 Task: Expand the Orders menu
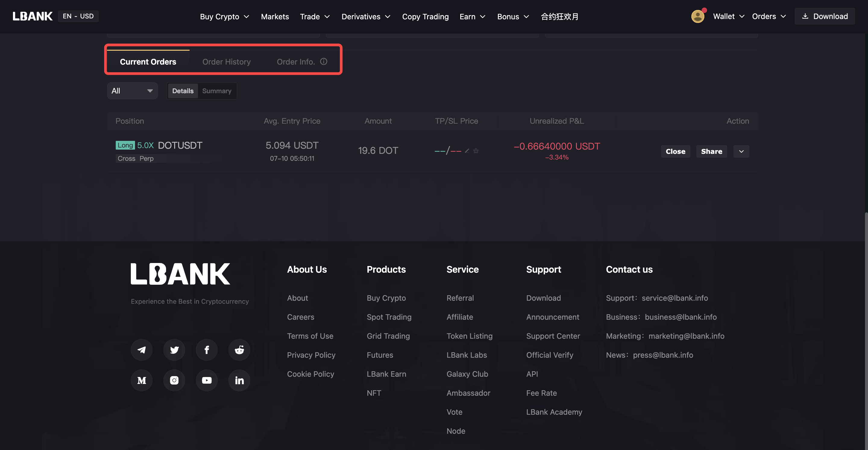[769, 16]
